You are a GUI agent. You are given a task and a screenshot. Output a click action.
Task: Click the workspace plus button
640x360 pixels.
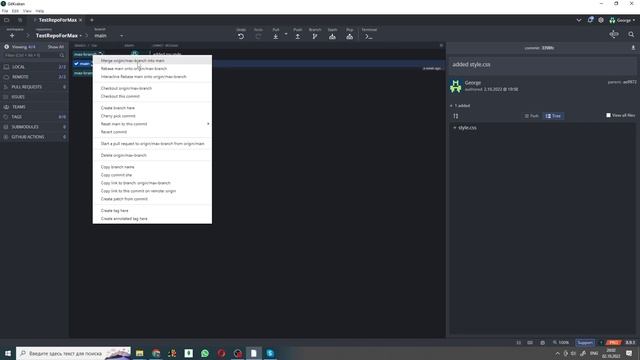point(12,36)
